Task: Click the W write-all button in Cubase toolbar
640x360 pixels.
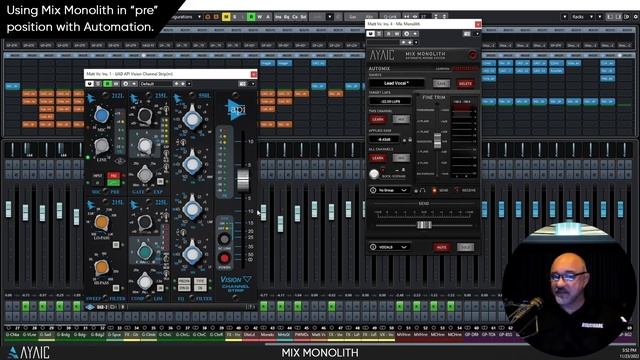Action: [x=260, y=17]
